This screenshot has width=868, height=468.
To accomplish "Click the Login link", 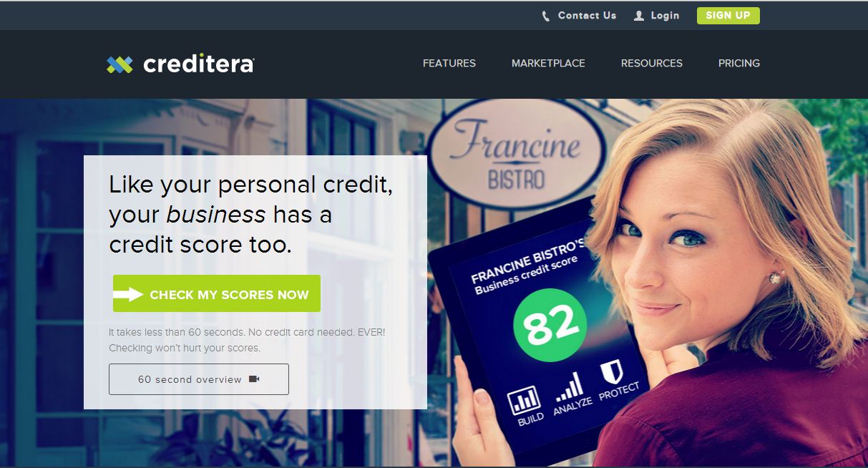I will tap(665, 16).
